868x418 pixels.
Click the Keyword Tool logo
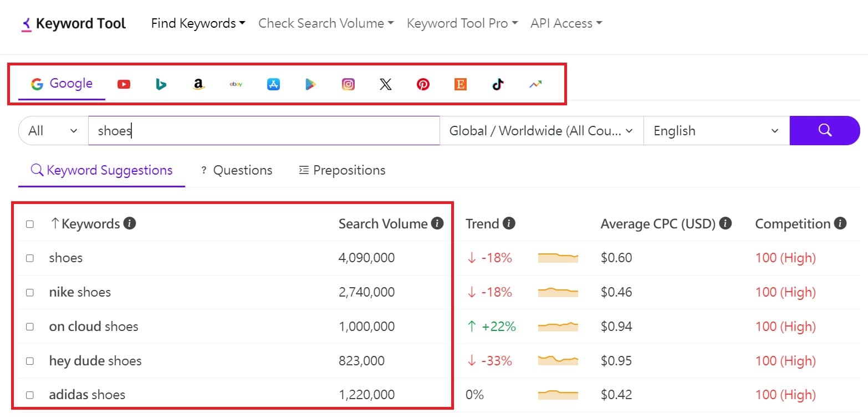(74, 24)
